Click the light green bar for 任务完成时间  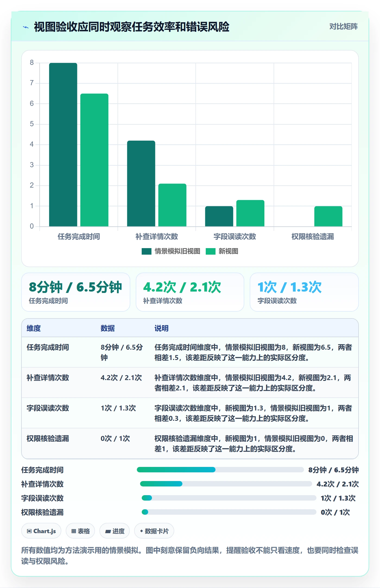pos(94,160)
